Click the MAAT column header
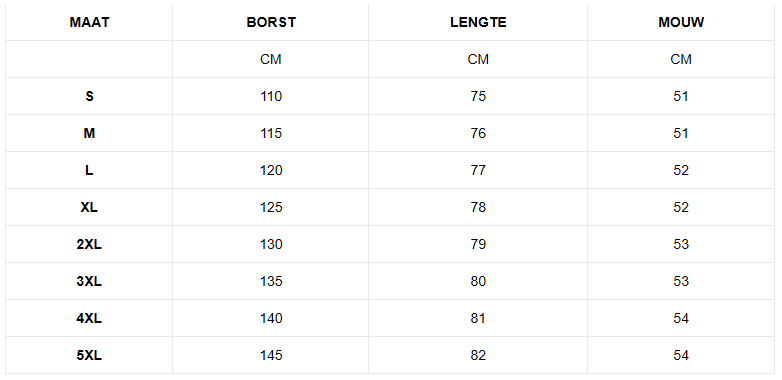Viewport: 782px width, 380px height. (89, 22)
